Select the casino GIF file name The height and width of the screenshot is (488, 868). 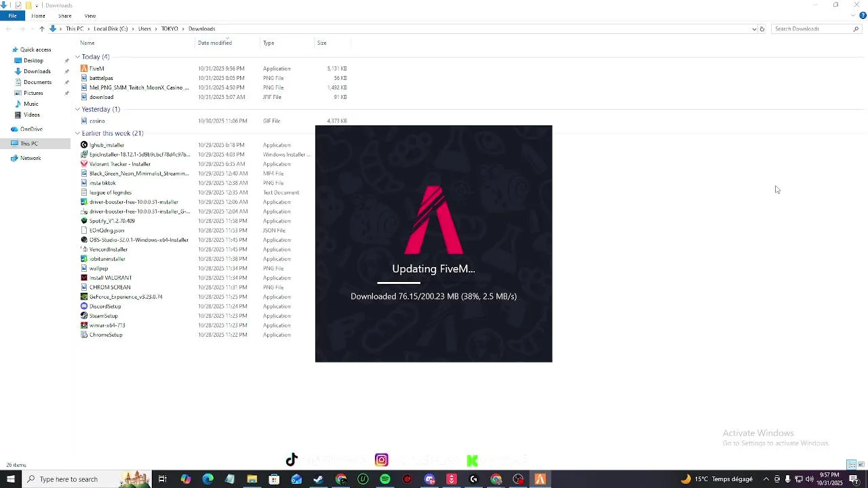pyautogui.click(x=97, y=121)
